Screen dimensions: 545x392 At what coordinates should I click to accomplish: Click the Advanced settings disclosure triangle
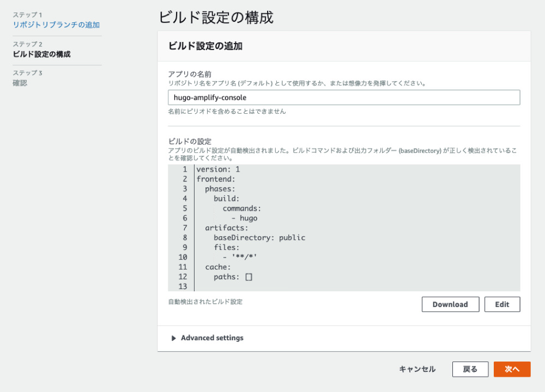coord(173,338)
